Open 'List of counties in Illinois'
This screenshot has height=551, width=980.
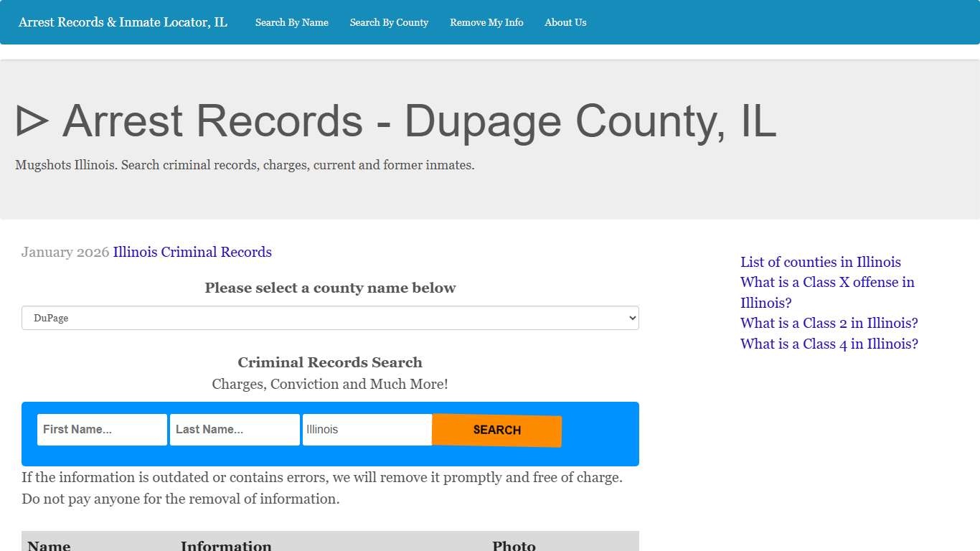tap(820, 262)
